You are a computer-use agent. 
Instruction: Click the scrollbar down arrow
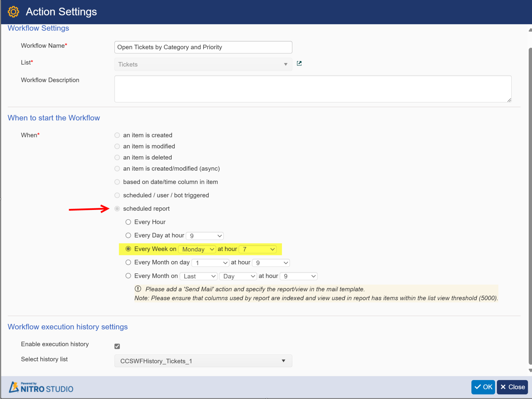click(530, 370)
